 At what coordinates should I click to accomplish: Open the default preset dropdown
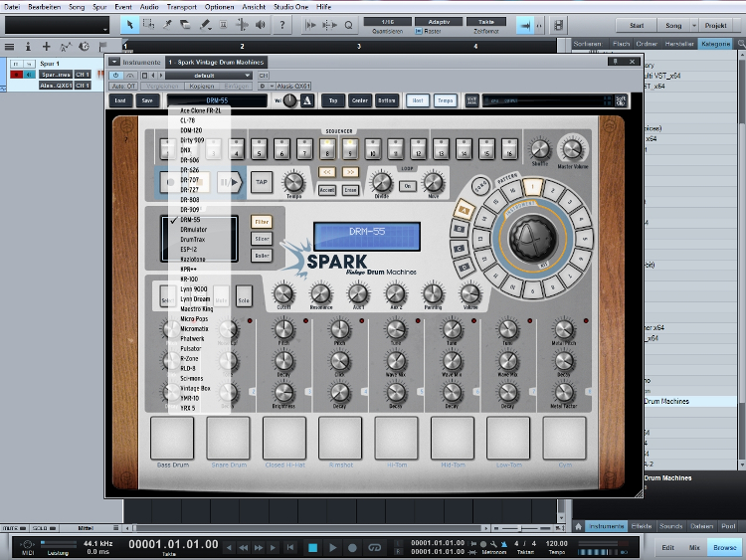pyautogui.click(x=209, y=76)
